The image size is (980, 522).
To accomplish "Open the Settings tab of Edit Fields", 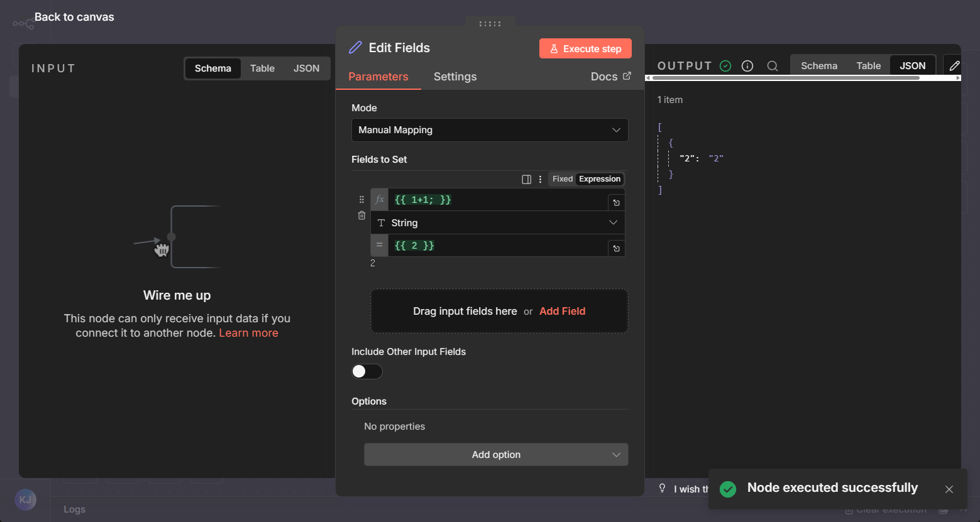I will coord(455,77).
